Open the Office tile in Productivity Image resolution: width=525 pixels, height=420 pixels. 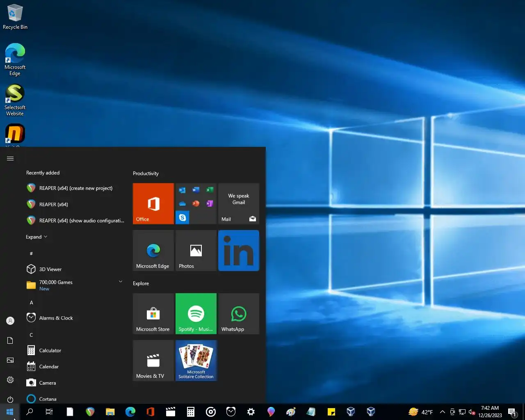click(x=153, y=204)
